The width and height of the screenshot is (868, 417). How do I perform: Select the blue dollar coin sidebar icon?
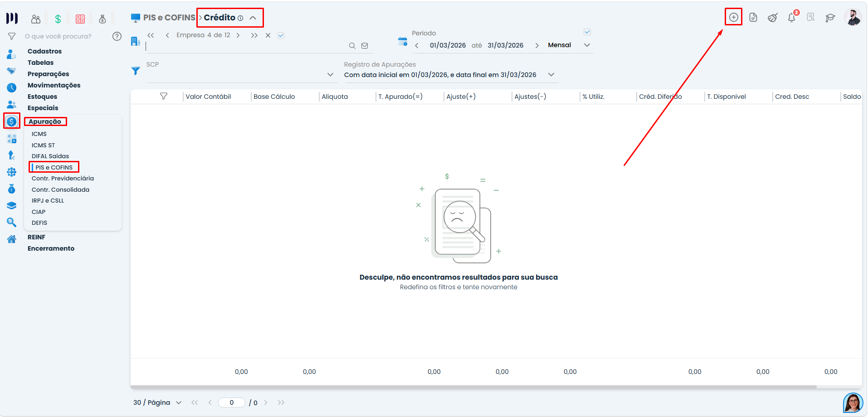[12, 121]
